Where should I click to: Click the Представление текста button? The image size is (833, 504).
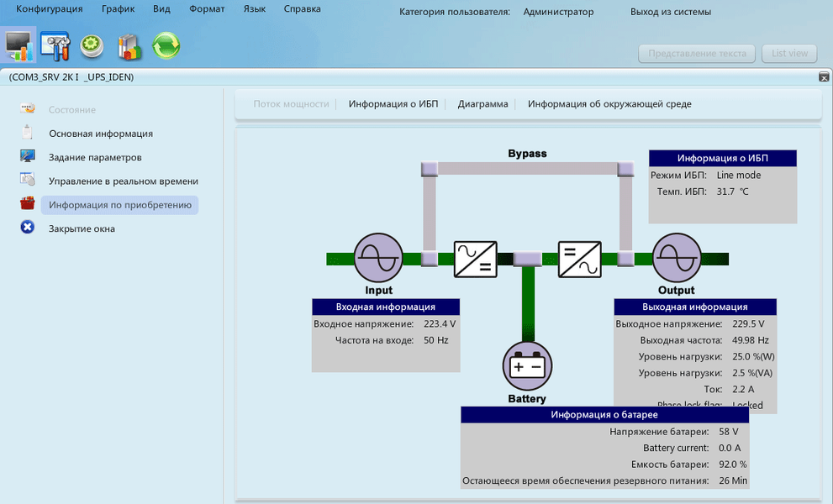tap(697, 53)
